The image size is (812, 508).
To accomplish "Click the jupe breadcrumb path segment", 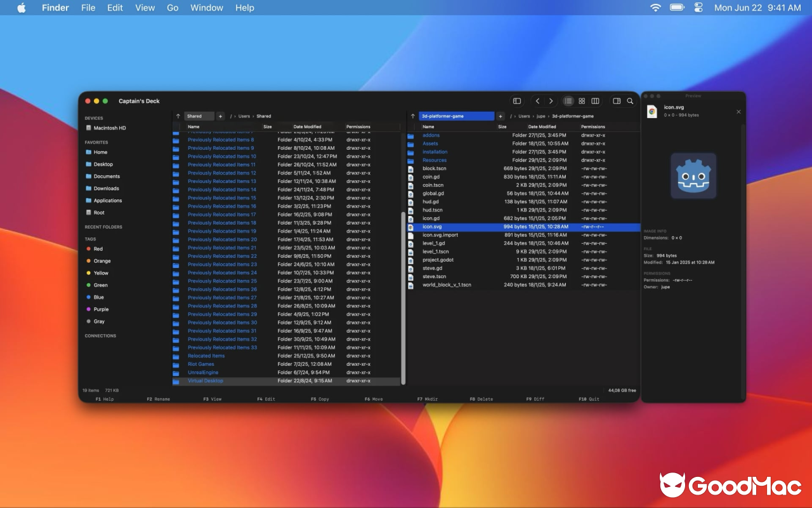I will click(x=541, y=116).
